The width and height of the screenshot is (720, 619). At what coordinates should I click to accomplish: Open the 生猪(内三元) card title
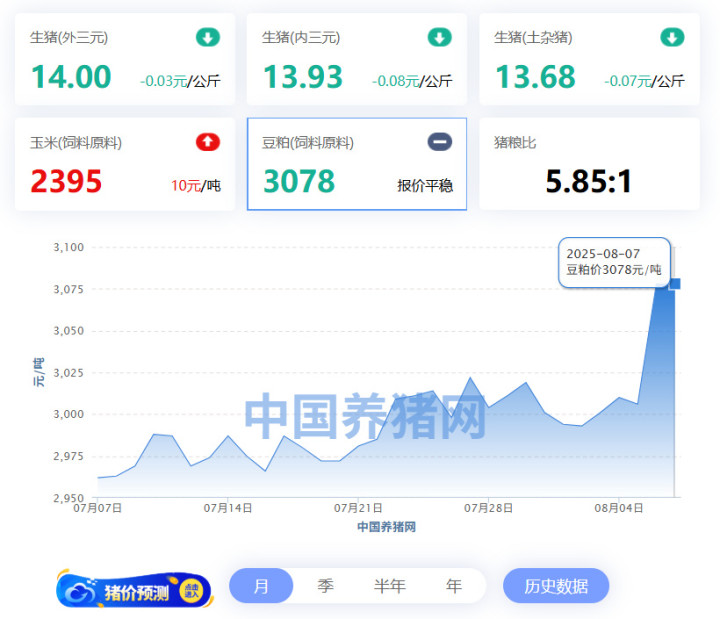301,38
